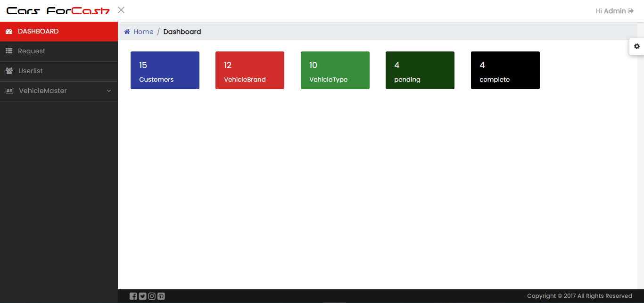Click the Cars ForCash logo
Image resolution: width=644 pixels, height=303 pixels.
click(58, 11)
